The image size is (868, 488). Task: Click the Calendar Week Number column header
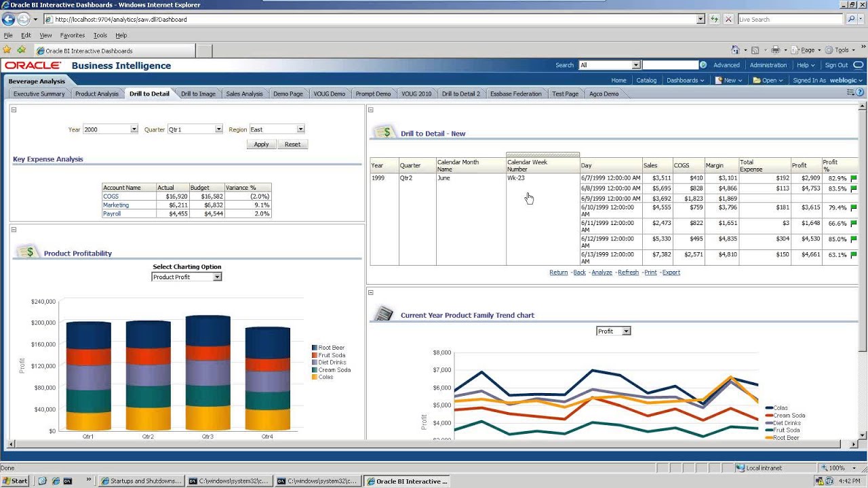click(x=543, y=165)
